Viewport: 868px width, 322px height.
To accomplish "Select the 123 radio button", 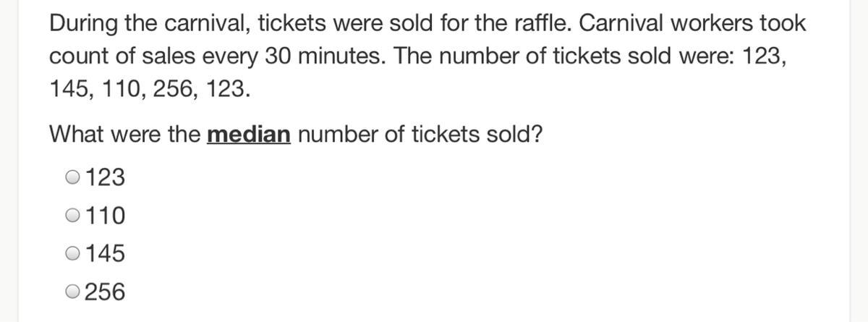I will (73, 177).
